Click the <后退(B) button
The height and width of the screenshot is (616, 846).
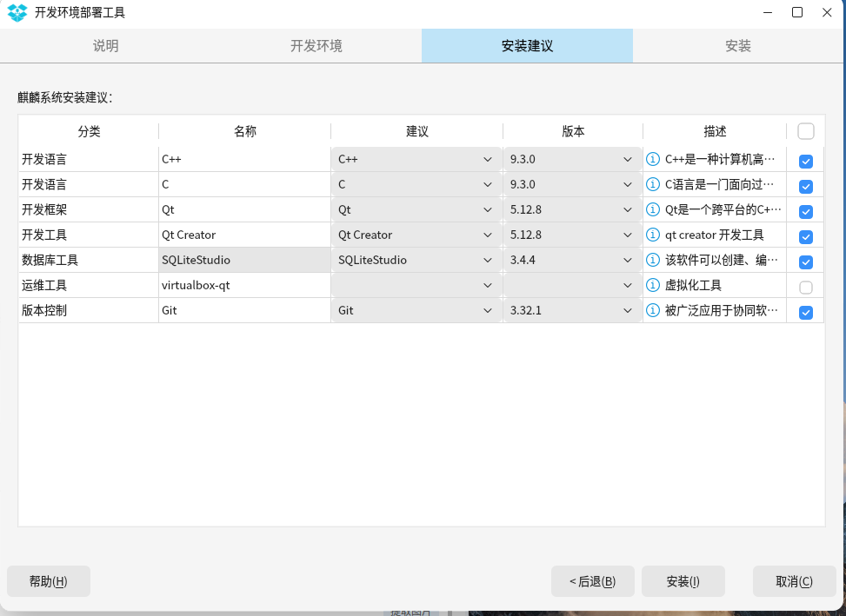[592, 581]
